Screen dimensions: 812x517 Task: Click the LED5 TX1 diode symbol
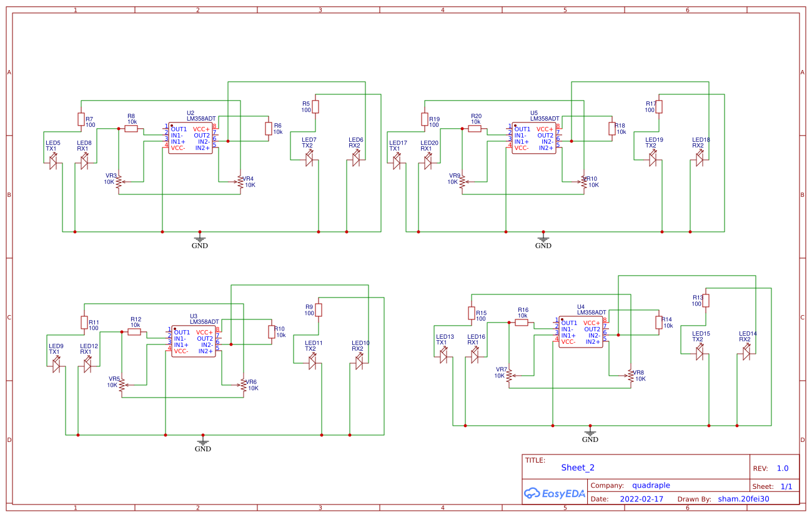[53, 163]
